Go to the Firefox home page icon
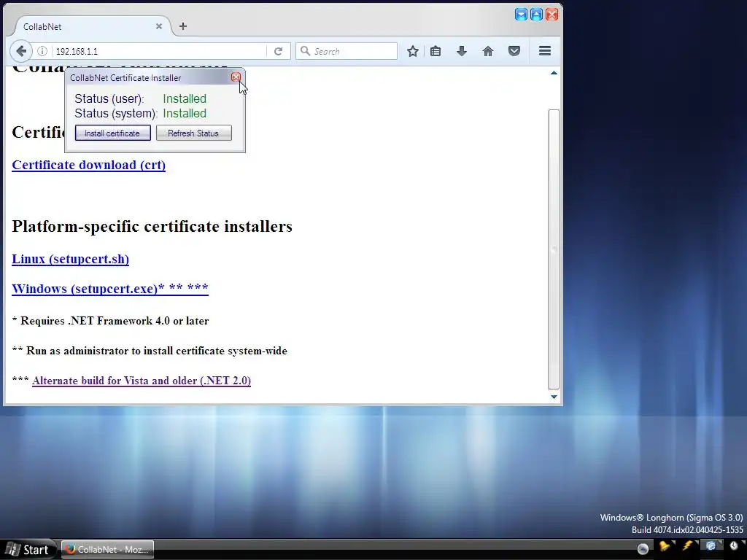This screenshot has width=747, height=560. click(x=488, y=51)
